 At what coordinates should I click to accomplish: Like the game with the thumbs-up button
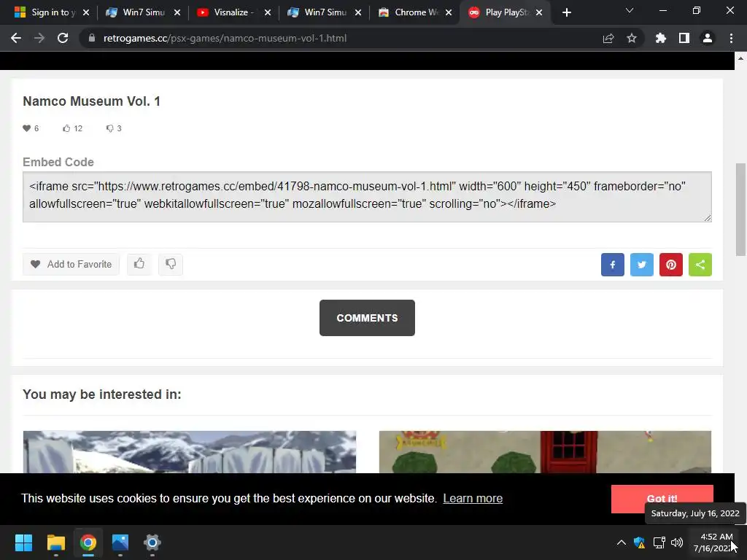click(139, 264)
